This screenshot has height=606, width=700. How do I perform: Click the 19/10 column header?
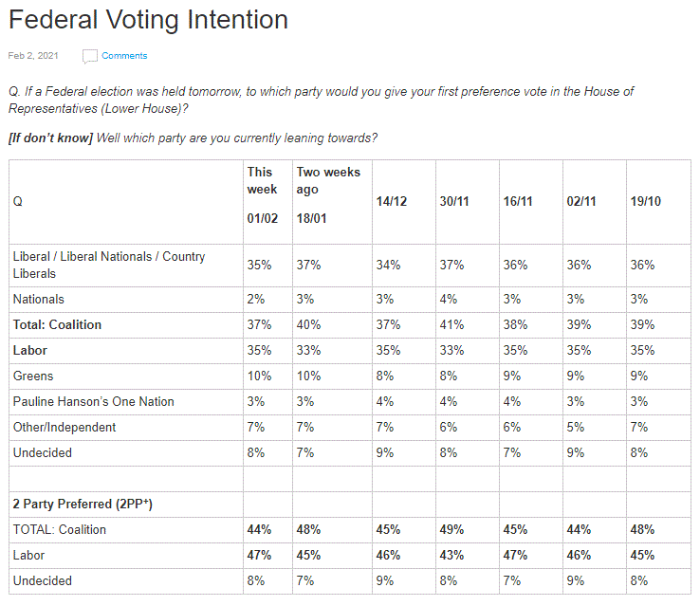(645, 202)
